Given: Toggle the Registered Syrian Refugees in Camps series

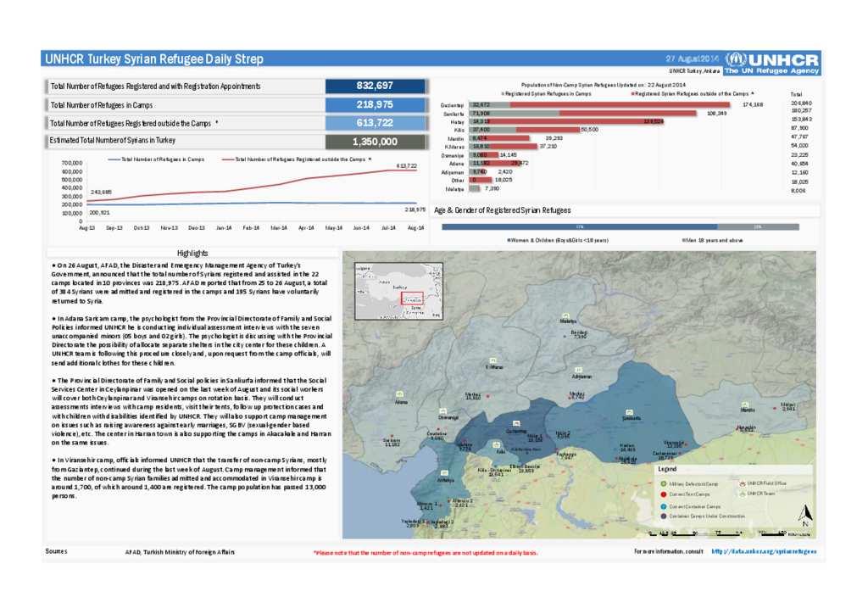Looking at the screenshot, I should (x=548, y=93).
